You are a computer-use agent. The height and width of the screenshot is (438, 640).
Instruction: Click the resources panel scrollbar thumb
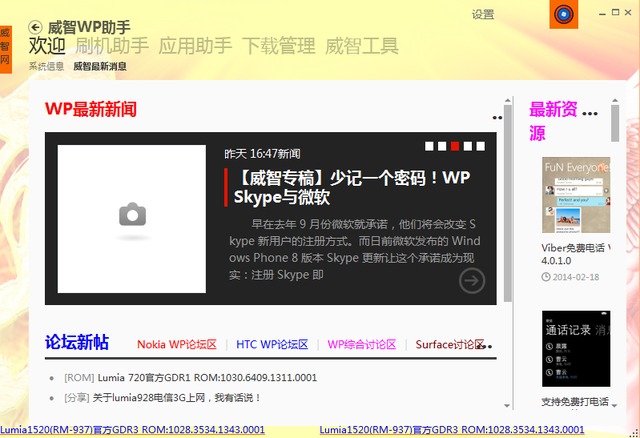point(615,123)
